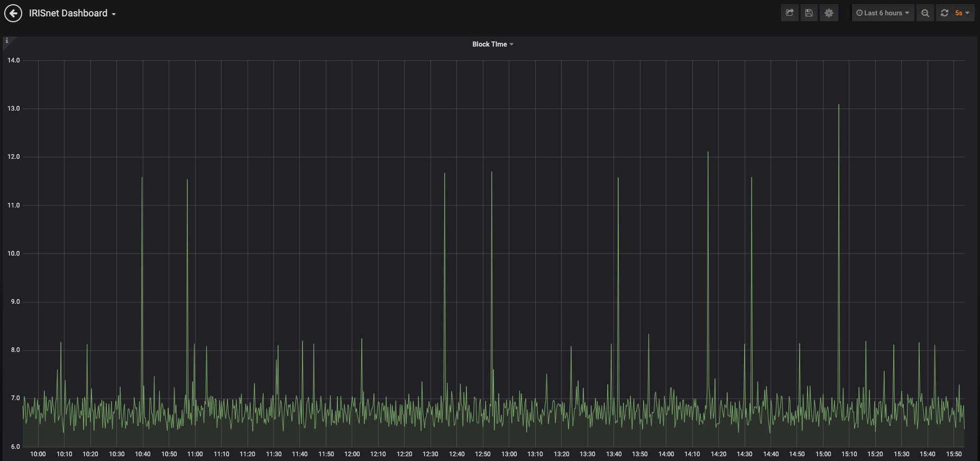
Task: Click the graph spike near 10:40
Action: click(142, 178)
